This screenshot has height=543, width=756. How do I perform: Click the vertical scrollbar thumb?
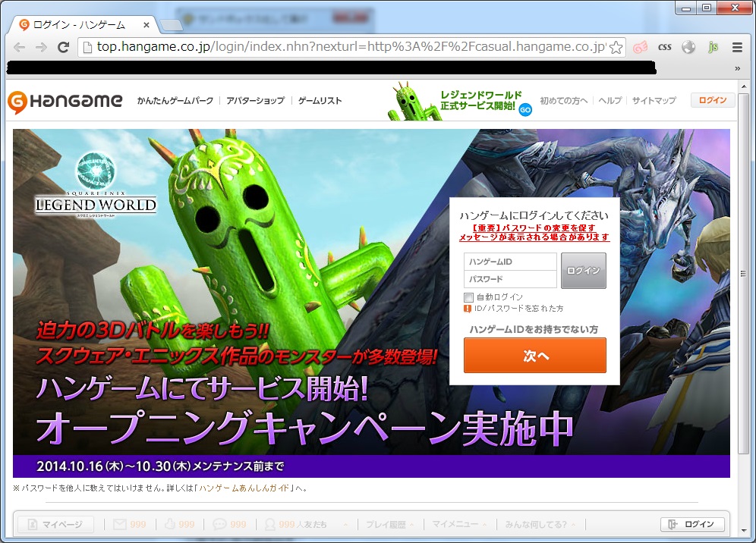(x=743, y=273)
